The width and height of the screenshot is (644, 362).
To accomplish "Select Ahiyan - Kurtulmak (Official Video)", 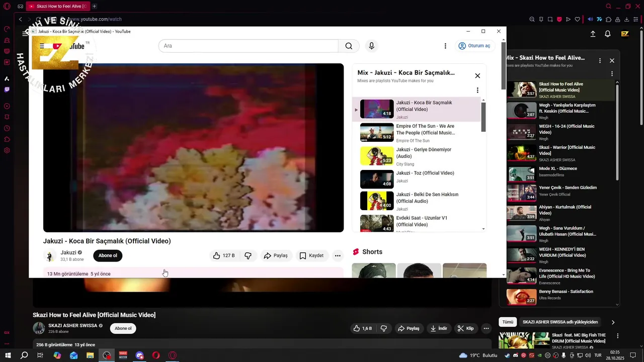I will pyautogui.click(x=560, y=213).
